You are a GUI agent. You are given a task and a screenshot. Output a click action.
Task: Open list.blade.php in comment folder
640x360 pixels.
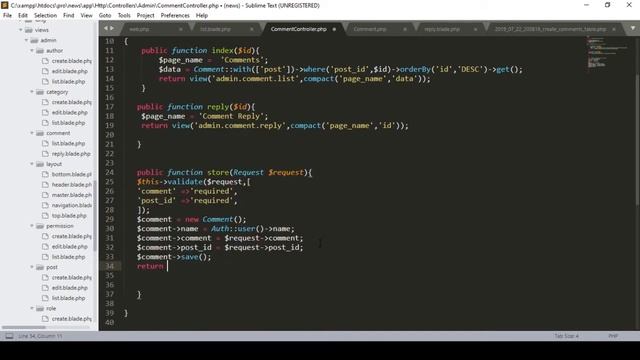68,143
